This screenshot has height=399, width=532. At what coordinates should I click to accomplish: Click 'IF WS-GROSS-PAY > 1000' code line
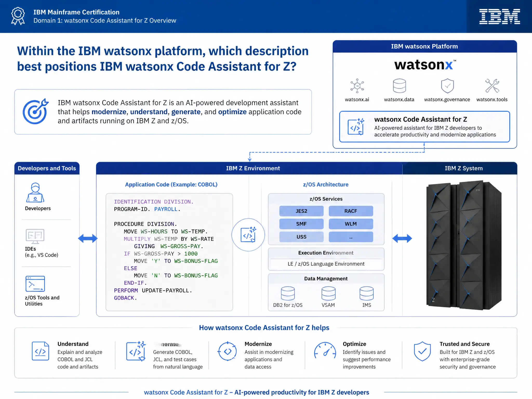point(161,254)
